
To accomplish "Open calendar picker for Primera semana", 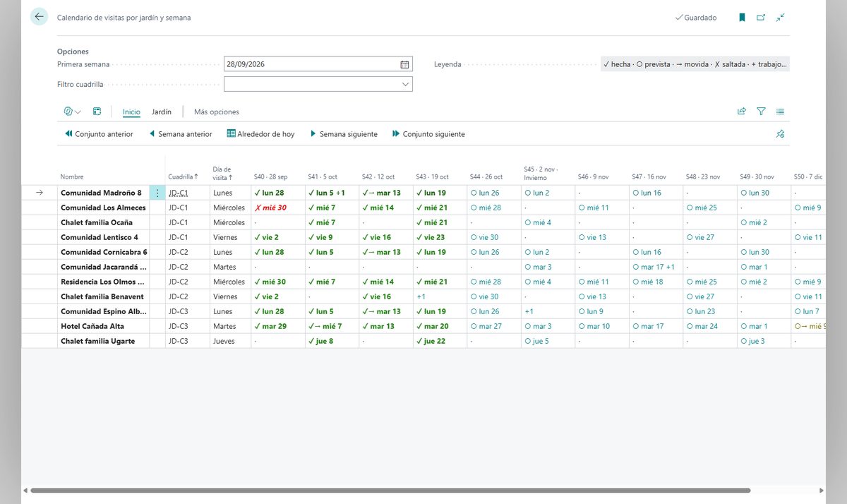I will click(x=404, y=64).
